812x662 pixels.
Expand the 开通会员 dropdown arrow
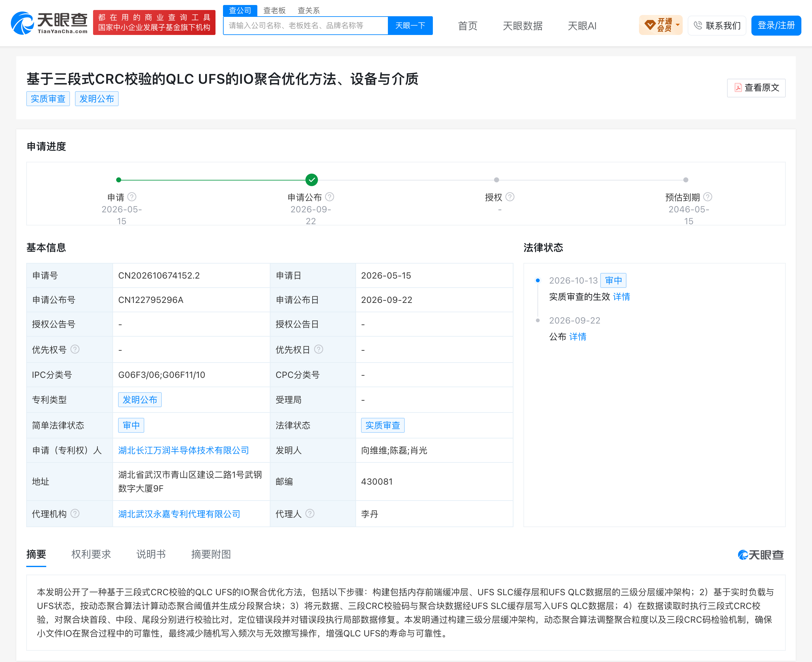tap(678, 25)
